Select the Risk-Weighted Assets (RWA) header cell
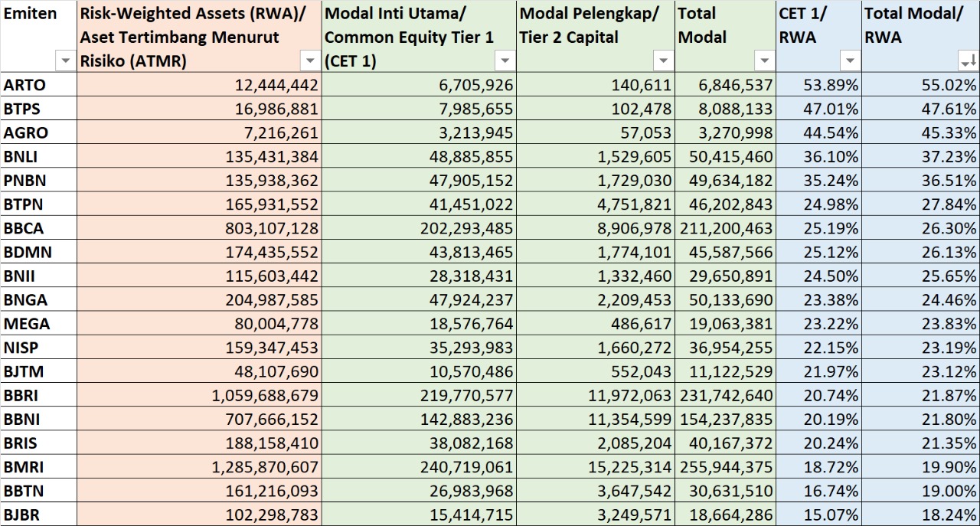The width and height of the screenshot is (980, 526). (x=199, y=37)
